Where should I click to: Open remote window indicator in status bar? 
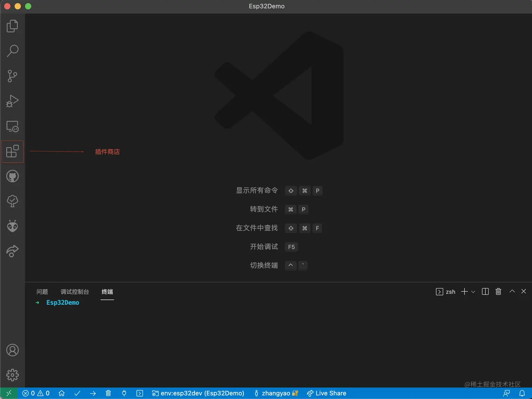click(9, 393)
